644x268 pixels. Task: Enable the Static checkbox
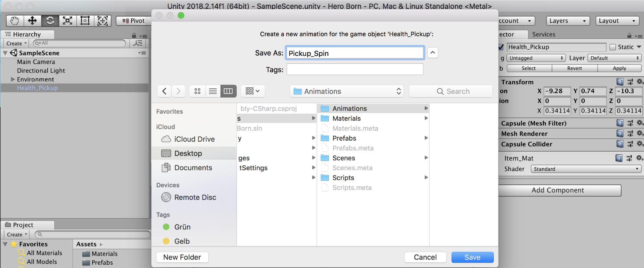tap(613, 47)
